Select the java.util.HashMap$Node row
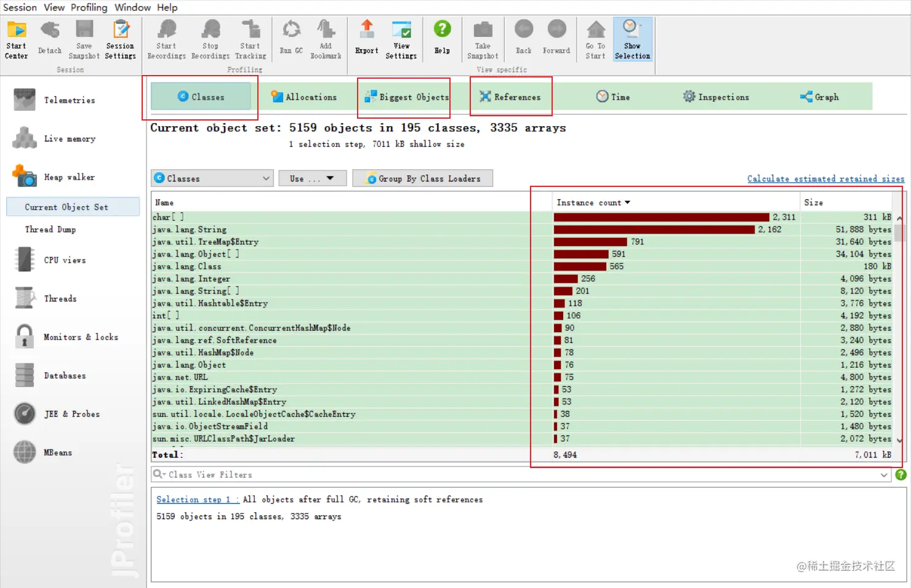The image size is (911, 588). tap(522, 352)
